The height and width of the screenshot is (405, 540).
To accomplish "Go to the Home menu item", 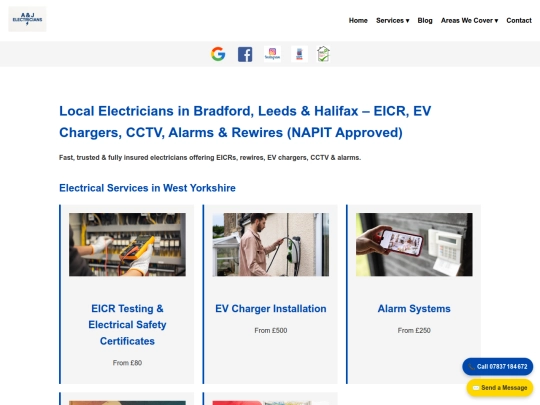I will point(358,20).
